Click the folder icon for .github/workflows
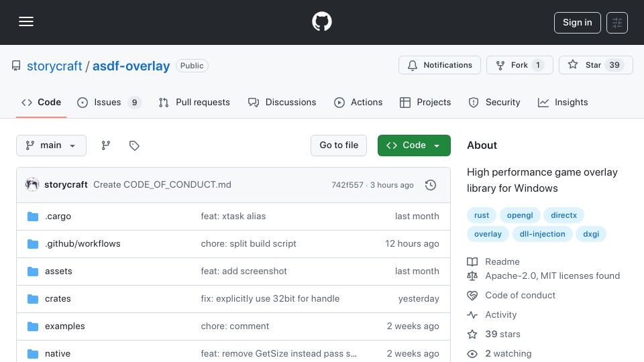This screenshot has width=644, height=362. pos(33,244)
